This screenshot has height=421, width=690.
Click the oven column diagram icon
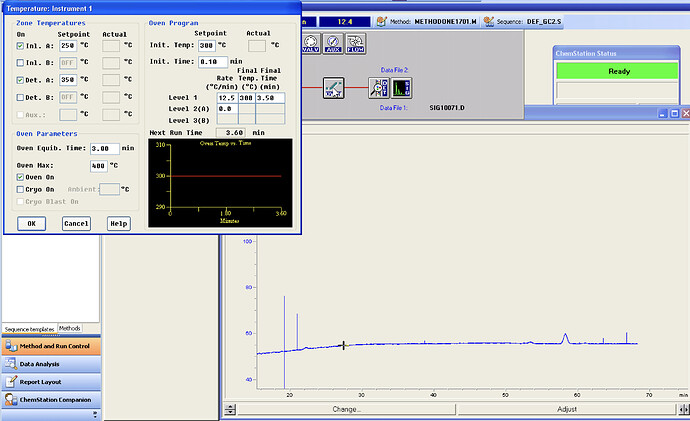click(x=333, y=88)
